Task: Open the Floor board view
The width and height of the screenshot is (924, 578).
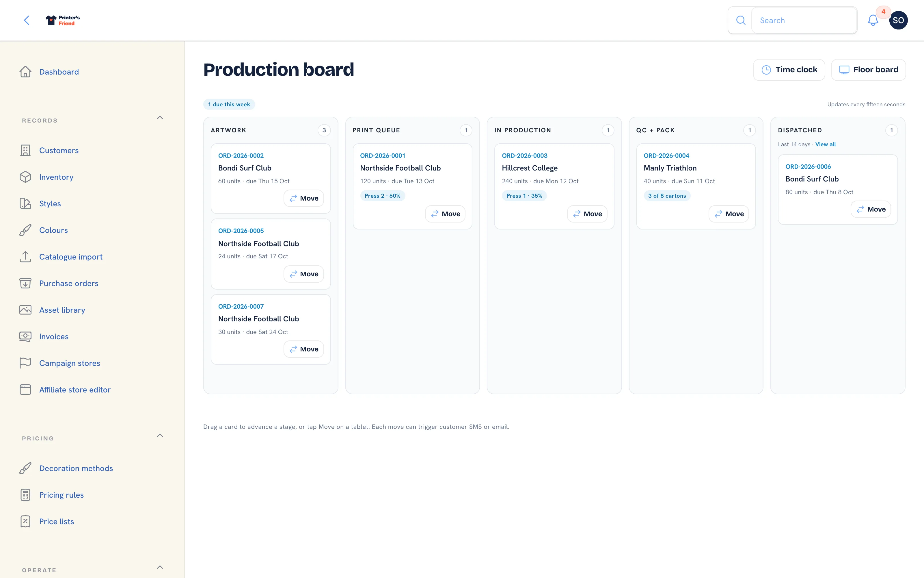Action: click(x=868, y=70)
